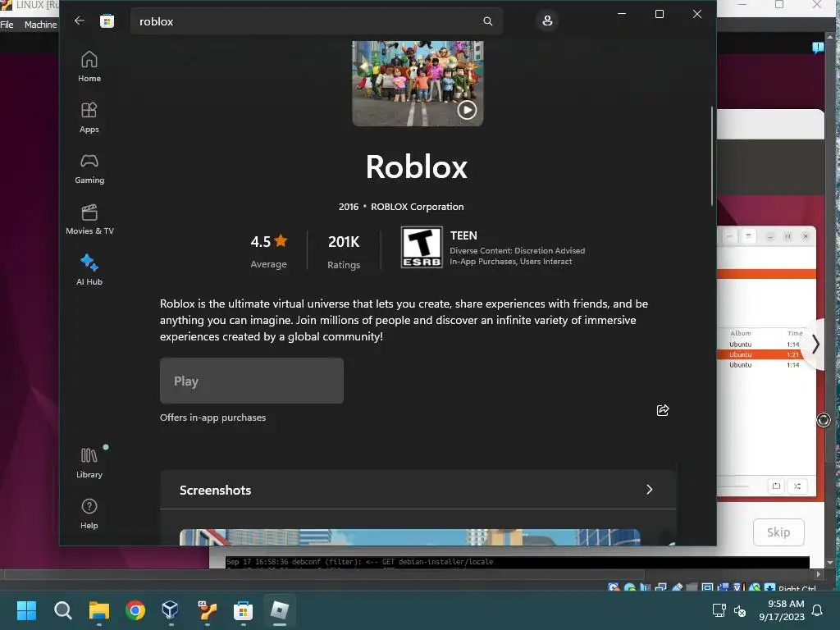Open the ROBLOX Corporation publisher link
The height and width of the screenshot is (630, 840).
418,207
